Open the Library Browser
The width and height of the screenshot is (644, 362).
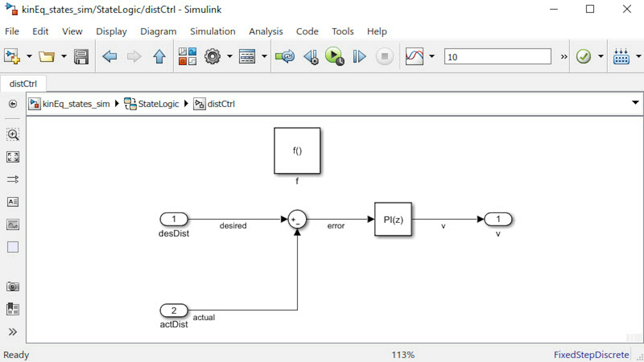click(x=188, y=56)
